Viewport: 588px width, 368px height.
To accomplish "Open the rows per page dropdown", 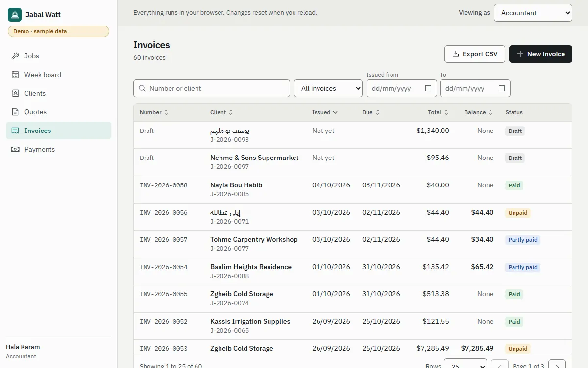I will pos(465,364).
